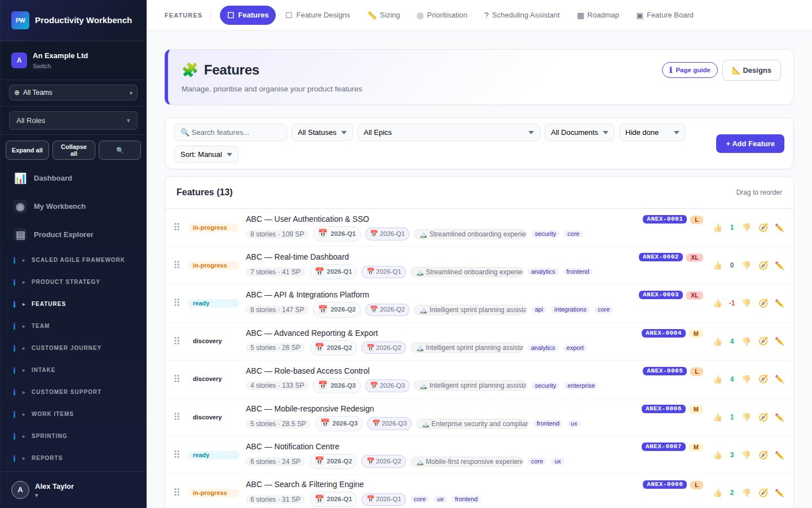Open Dashboard from the sidebar
The width and height of the screenshot is (812, 508).
(x=73, y=178)
